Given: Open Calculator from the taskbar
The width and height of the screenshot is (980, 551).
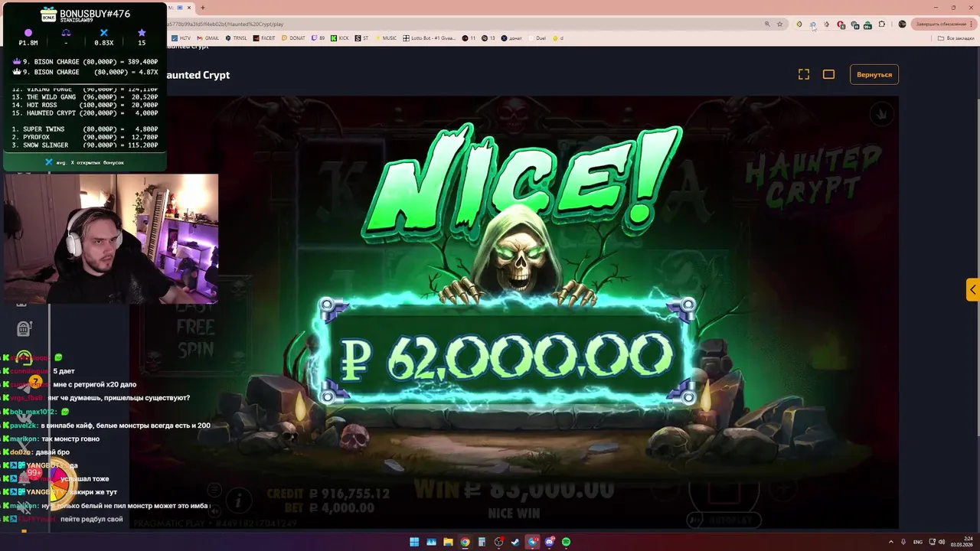Looking at the screenshot, I should 482,542.
